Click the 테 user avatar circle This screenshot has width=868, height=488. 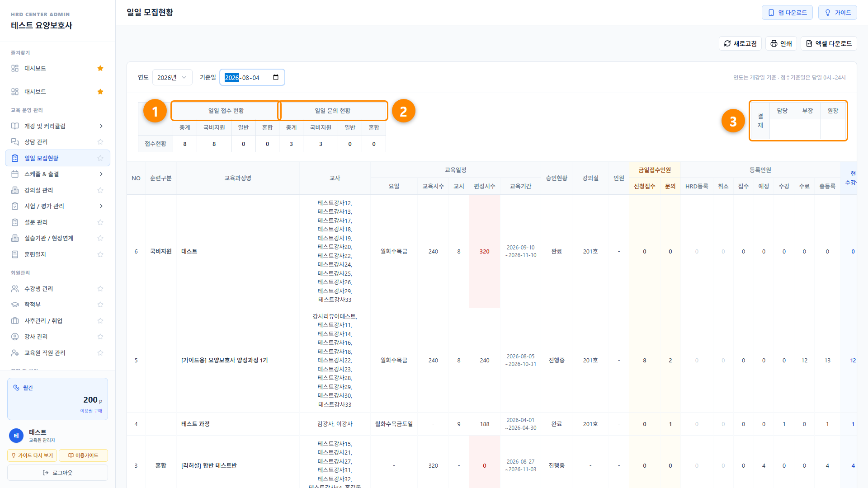16,436
